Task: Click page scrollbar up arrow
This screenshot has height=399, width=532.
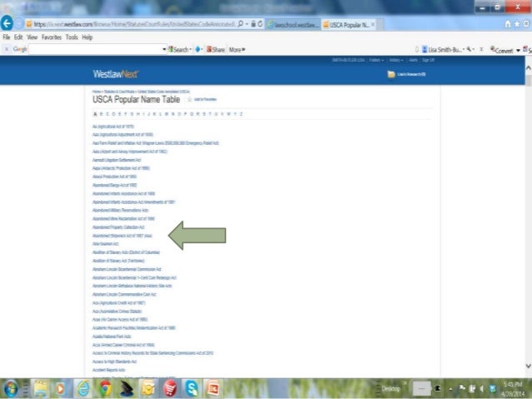Action: 529,67
